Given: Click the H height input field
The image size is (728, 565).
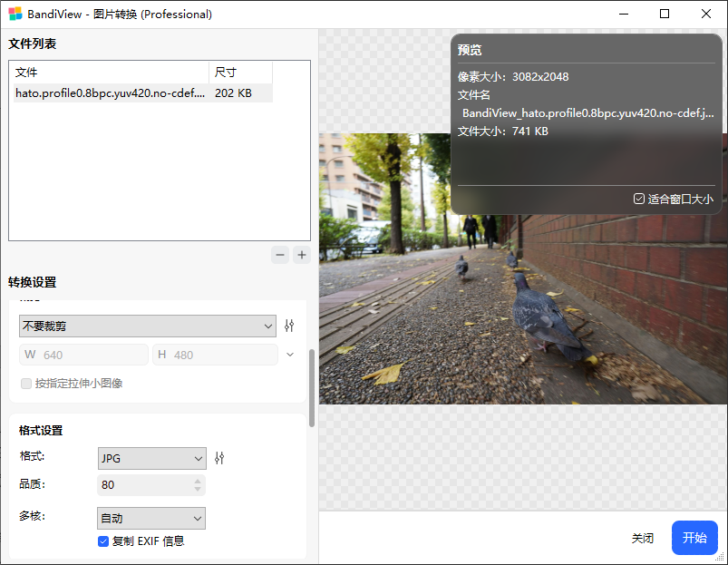Looking at the screenshot, I should point(216,355).
